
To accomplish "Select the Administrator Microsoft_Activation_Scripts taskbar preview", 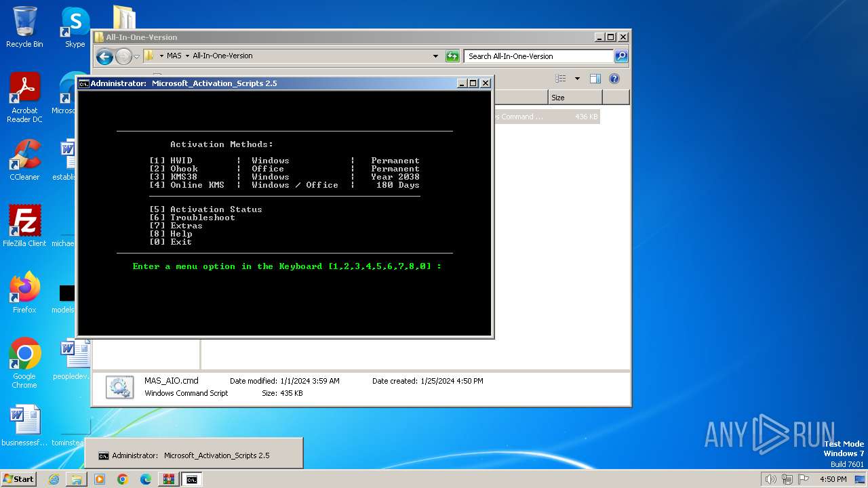I will coord(194,453).
